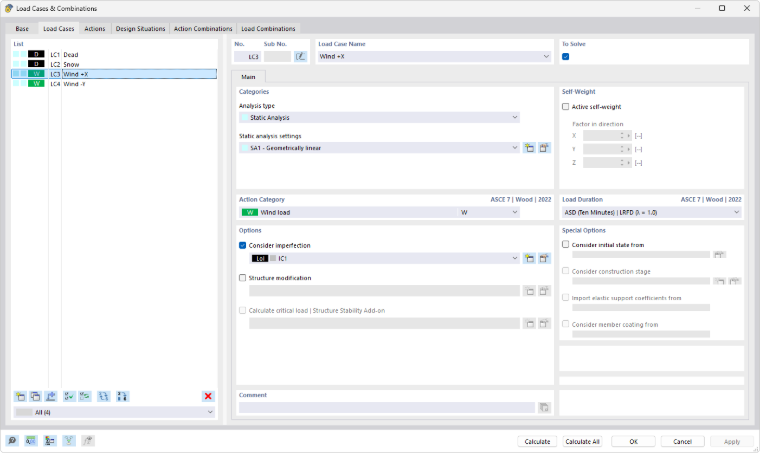
Task: Click the Calculate All button
Action: click(582, 441)
